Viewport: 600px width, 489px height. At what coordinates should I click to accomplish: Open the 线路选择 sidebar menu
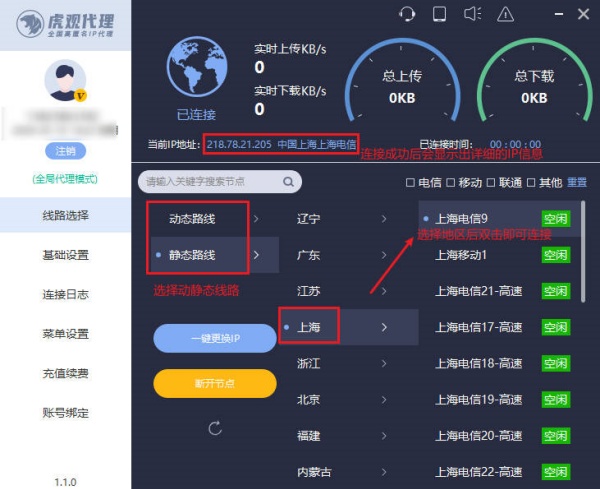pos(65,215)
